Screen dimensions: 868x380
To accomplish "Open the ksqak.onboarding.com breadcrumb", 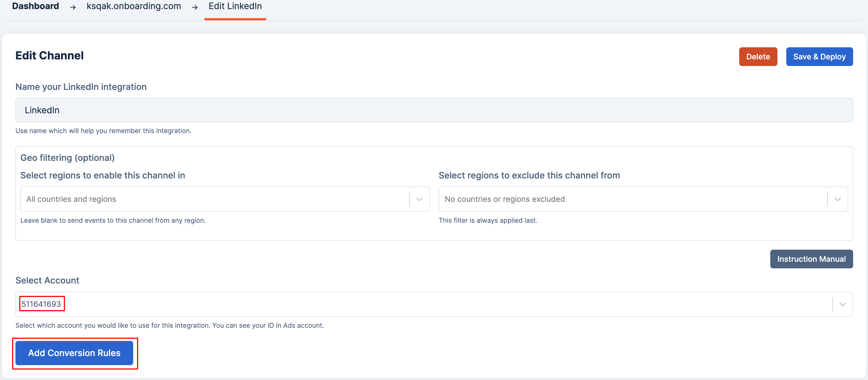I will 133,6.
